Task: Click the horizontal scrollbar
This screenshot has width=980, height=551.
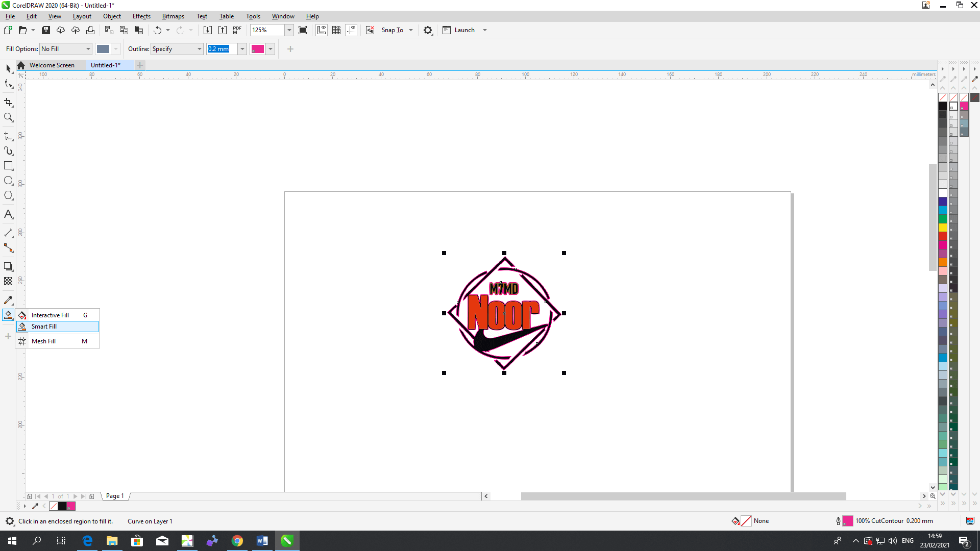Action: point(683,496)
